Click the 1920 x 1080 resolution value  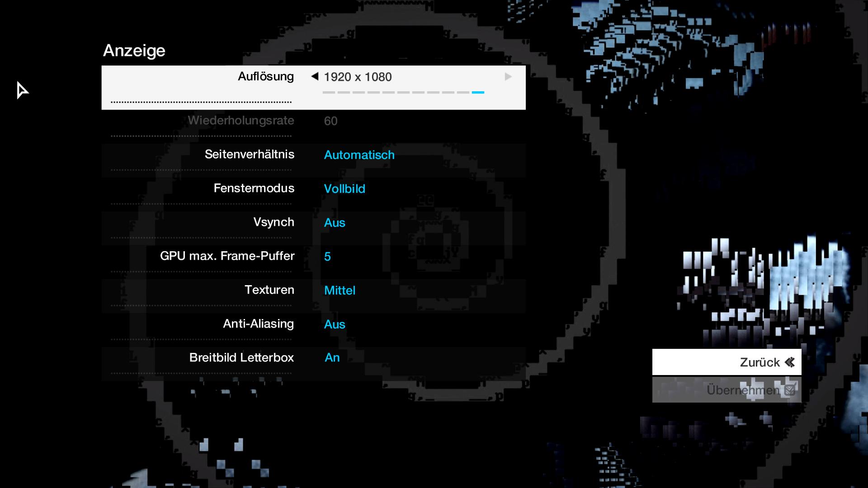tap(358, 77)
